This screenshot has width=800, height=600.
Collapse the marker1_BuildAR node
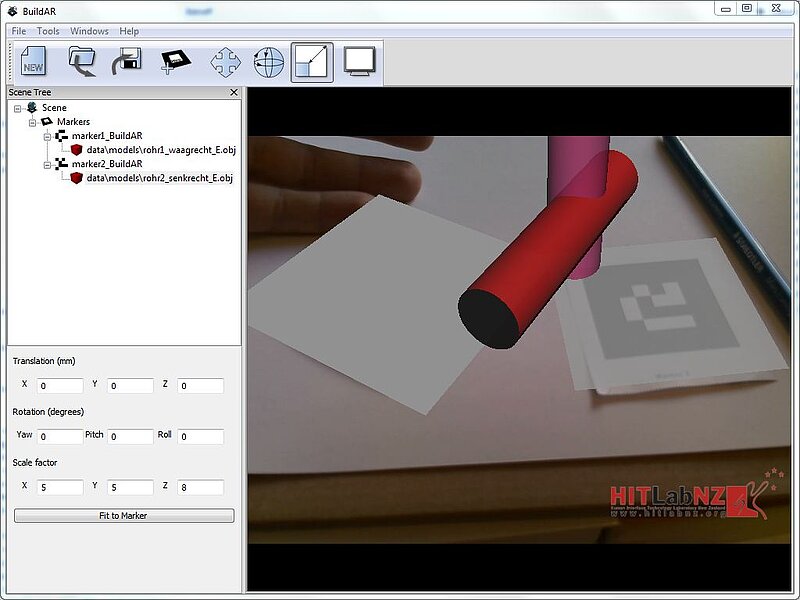point(46,136)
